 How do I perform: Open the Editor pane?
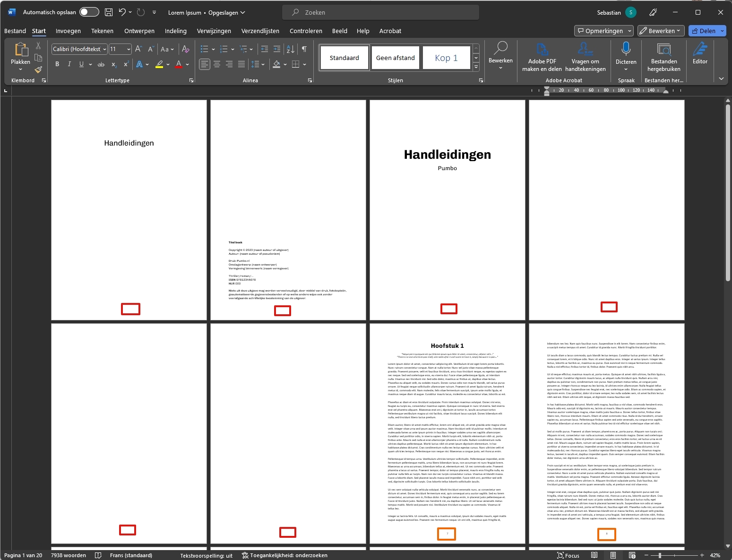pos(700,53)
